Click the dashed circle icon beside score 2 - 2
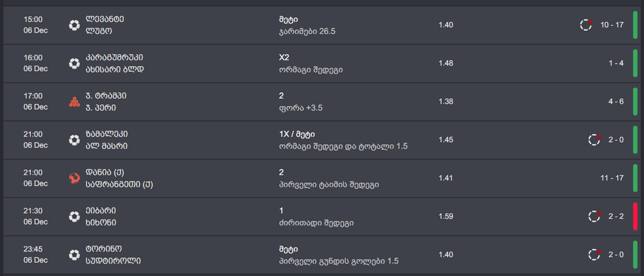The width and height of the screenshot is (644, 276). coord(594,216)
